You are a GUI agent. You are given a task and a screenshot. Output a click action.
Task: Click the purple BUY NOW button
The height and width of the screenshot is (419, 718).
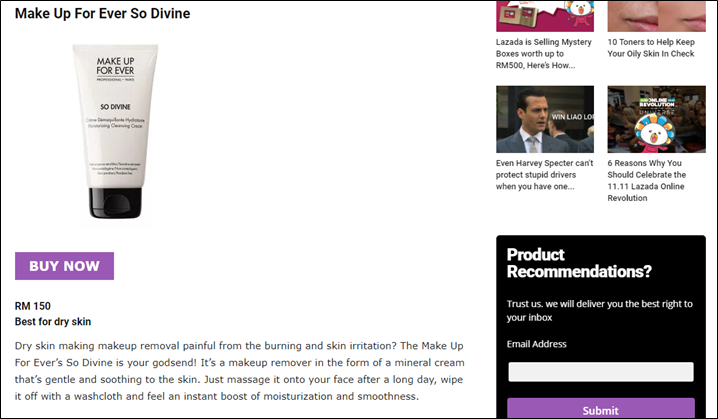coord(65,266)
